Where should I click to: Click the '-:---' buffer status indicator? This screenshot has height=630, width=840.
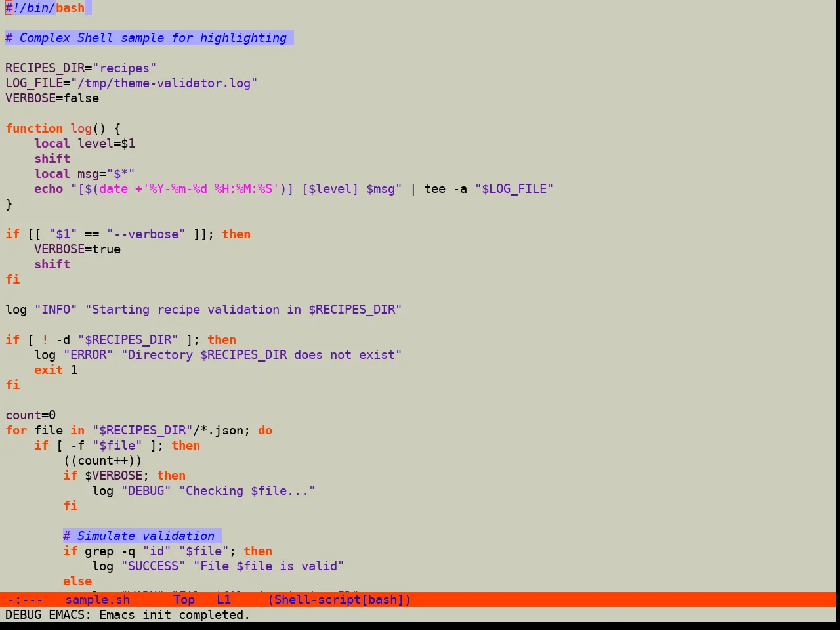26,600
